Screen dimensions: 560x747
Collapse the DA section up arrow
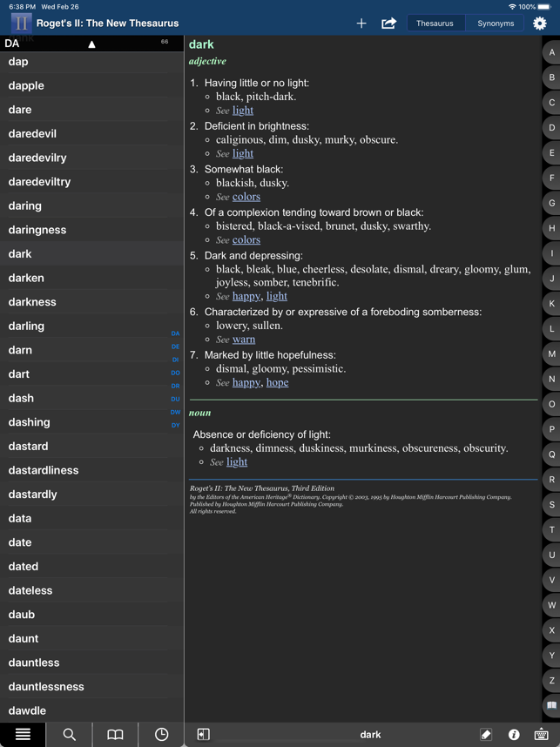pyautogui.click(x=91, y=44)
